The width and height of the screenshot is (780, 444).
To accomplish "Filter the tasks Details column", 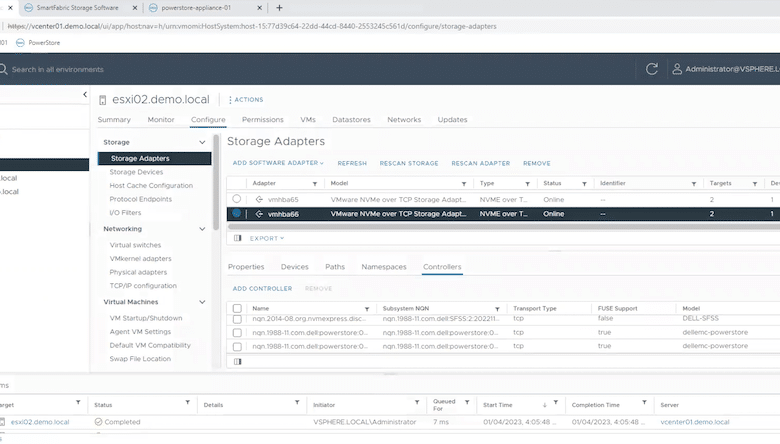I will click(x=297, y=402).
